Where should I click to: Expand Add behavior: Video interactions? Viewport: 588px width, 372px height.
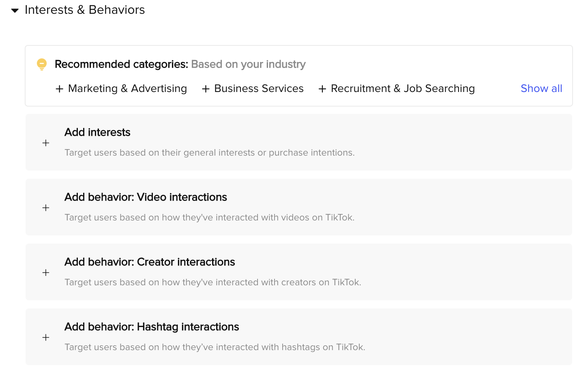[299, 207]
